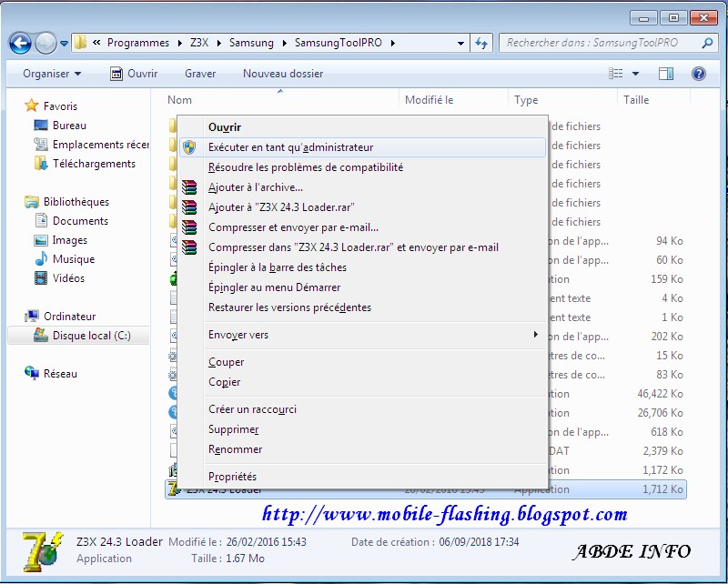Image resolution: width=728 pixels, height=584 pixels.
Task: Select Bibliothèques in navigation pane
Action: pyautogui.click(x=66, y=201)
